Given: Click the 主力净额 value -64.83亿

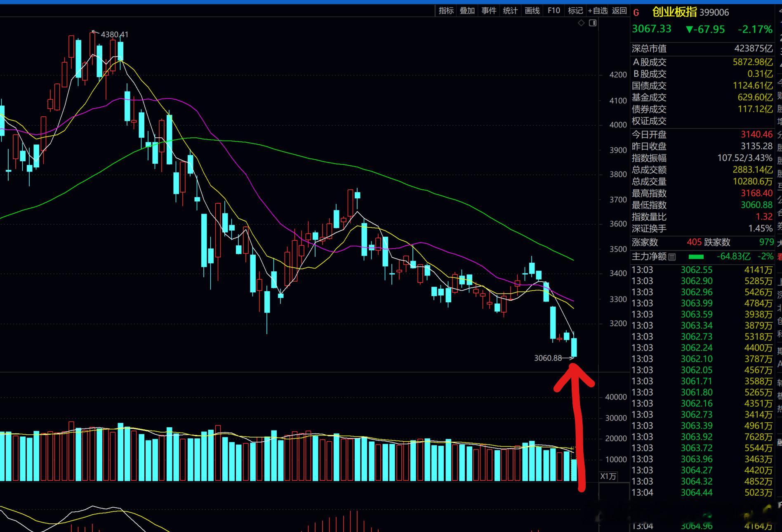Looking at the screenshot, I should (733, 257).
